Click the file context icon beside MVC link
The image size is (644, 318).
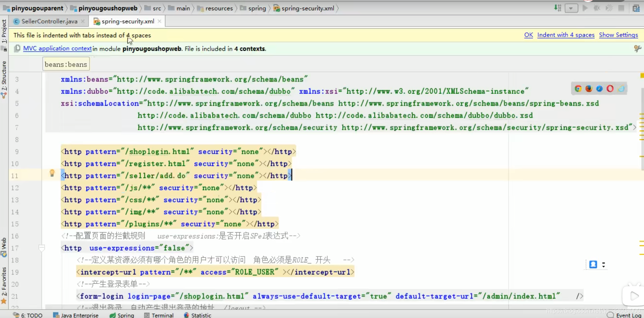[17, 48]
